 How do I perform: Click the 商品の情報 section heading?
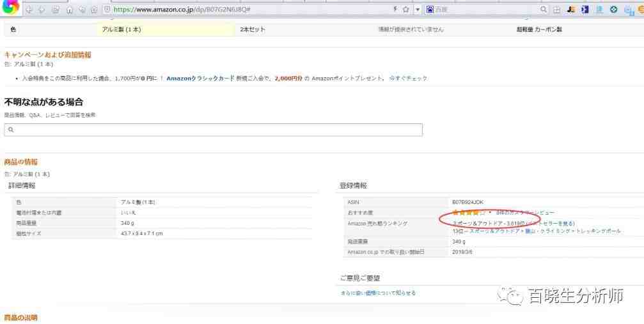click(x=21, y=162)
